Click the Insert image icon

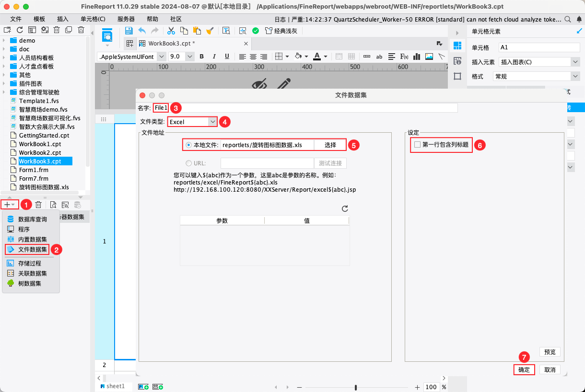point(429,56)
